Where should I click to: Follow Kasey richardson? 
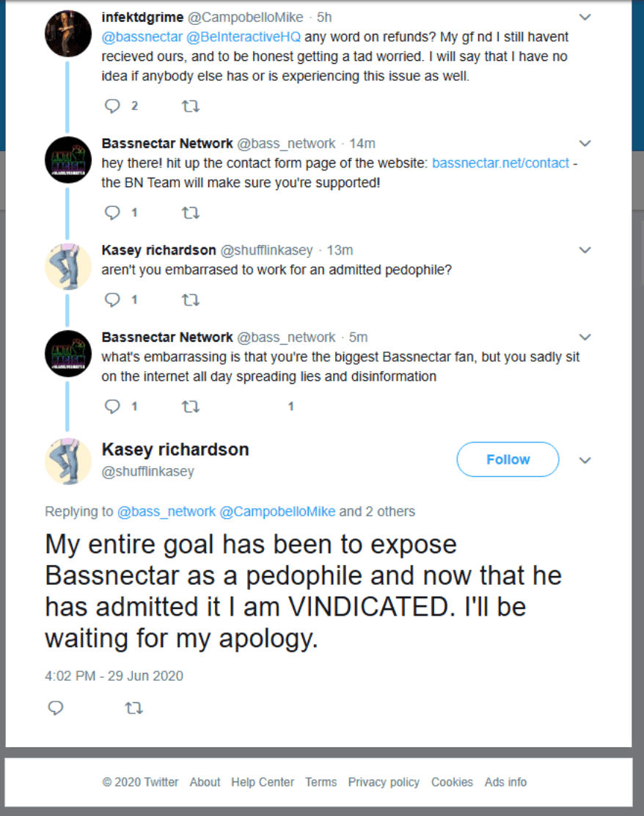[x=508, y=459]
